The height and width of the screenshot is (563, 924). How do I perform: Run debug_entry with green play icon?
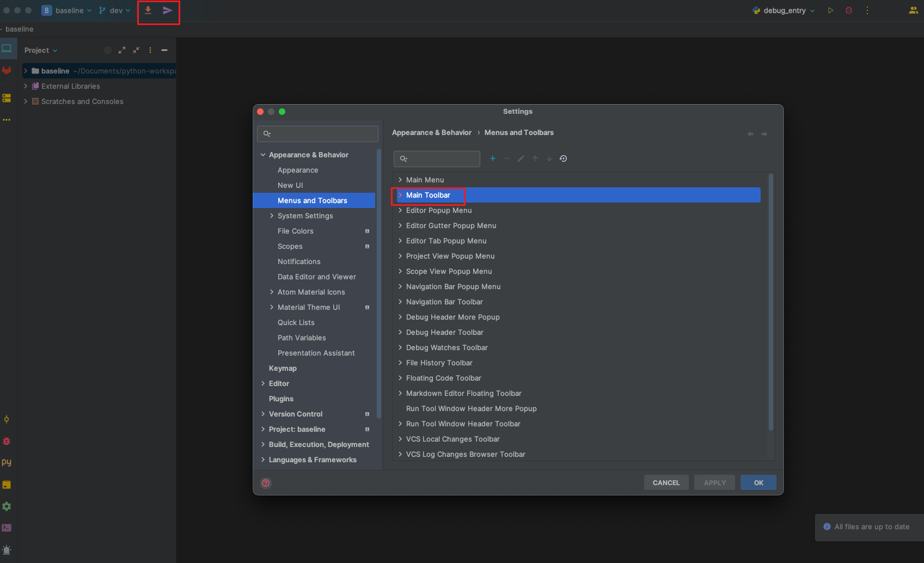pos(830,10)
